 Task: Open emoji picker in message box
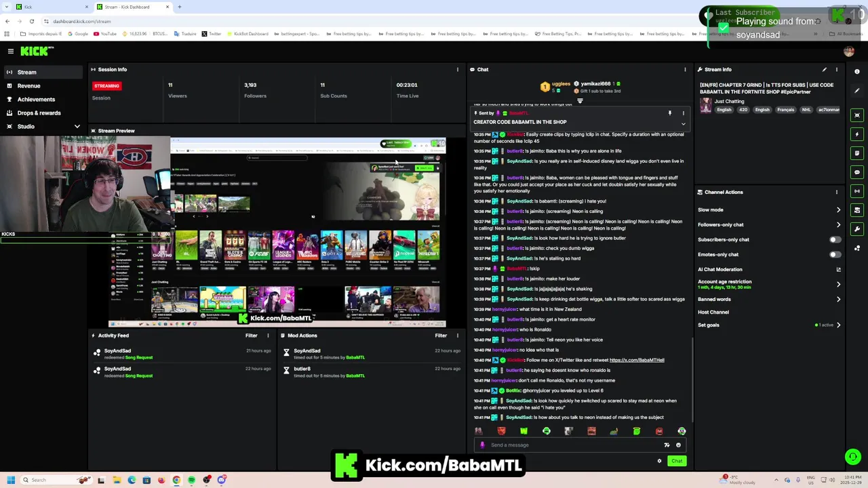678,445
